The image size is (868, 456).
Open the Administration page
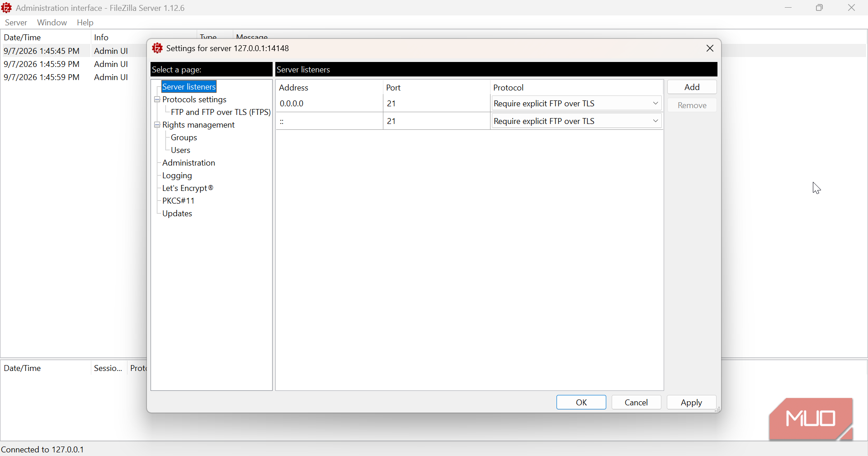(189, 163)
